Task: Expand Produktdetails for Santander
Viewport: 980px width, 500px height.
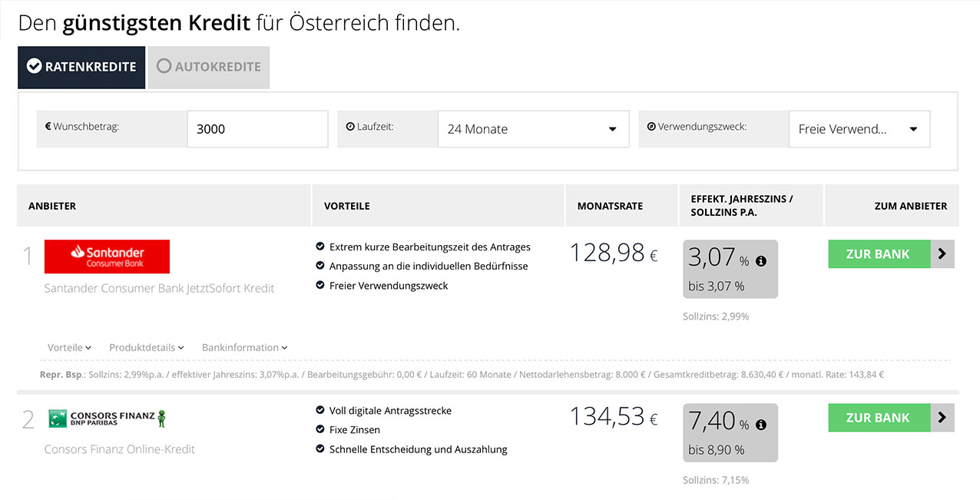Action: pyautogui.click(x=147, y=347)
